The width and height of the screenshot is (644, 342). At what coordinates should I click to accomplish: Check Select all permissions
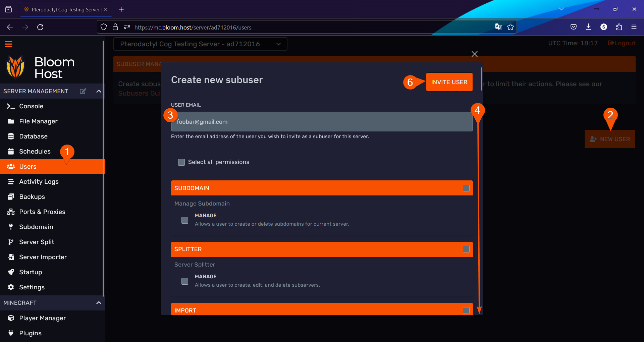pos(181,162)
